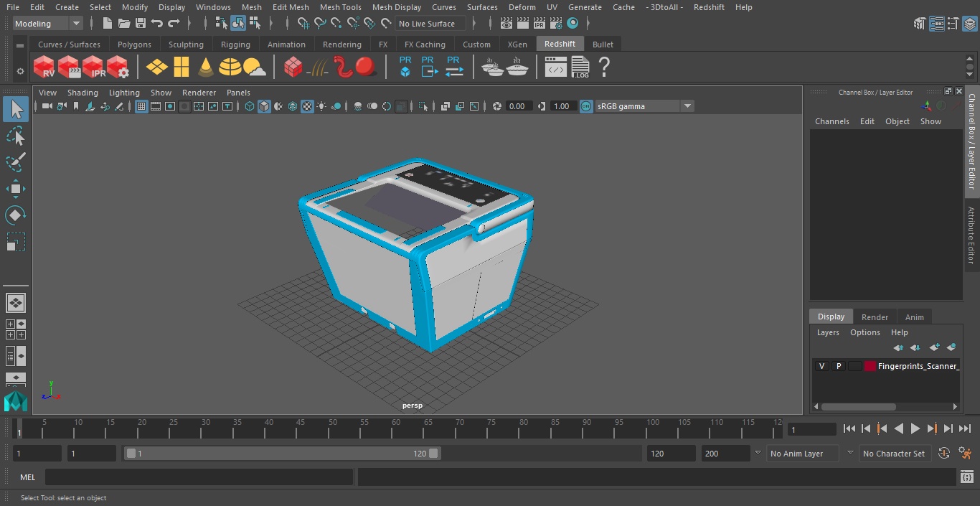Viewport: 980px width, 506px height.
Task: Open the Modeling menu set dropdown
Action: 48,24
